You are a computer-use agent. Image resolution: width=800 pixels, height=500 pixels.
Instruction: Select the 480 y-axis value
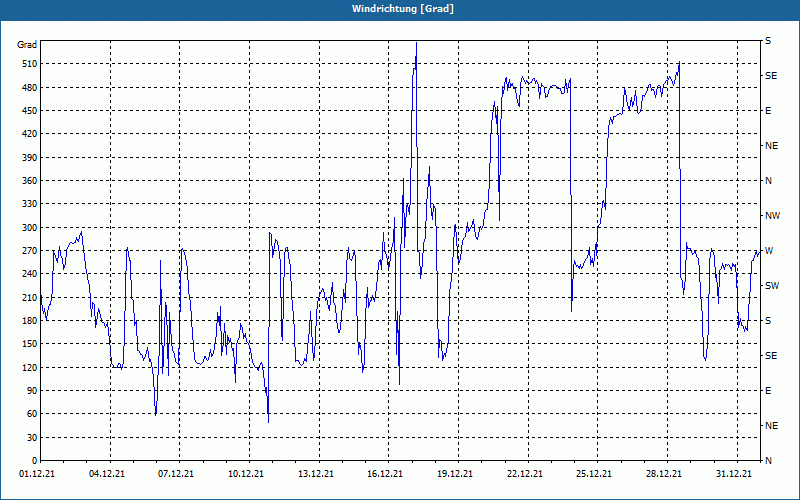pos(30,87)
